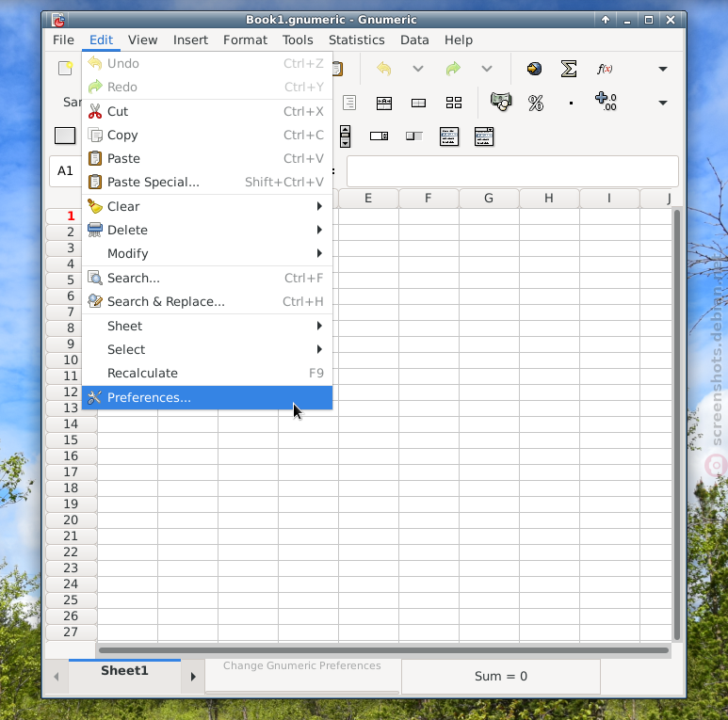
Task: Choose Paste Special... from the Edit menu
Action: pyautogui.click(x=207, y=182)
